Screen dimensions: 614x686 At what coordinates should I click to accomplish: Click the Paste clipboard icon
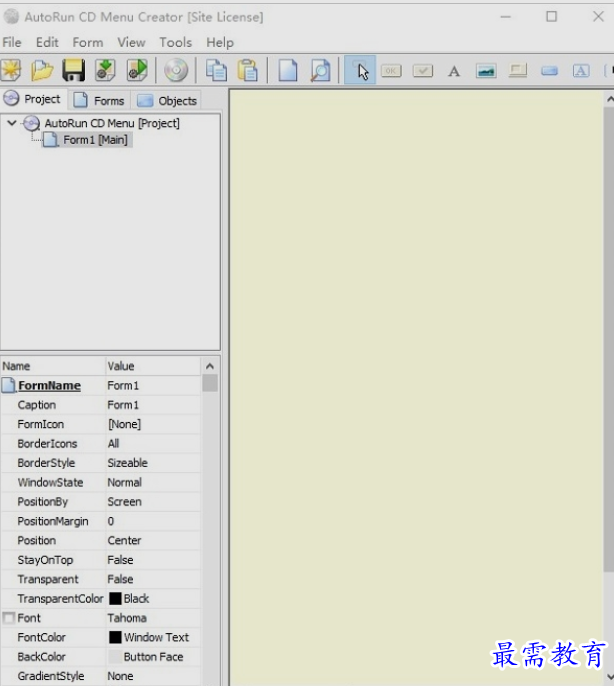click(x=247, y=71)
